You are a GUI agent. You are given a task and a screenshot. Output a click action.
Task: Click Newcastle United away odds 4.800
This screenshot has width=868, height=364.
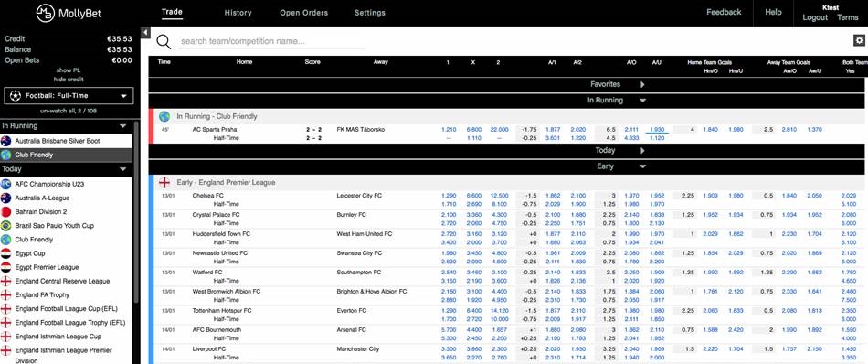pyautogui.click(x=498, y=253)
